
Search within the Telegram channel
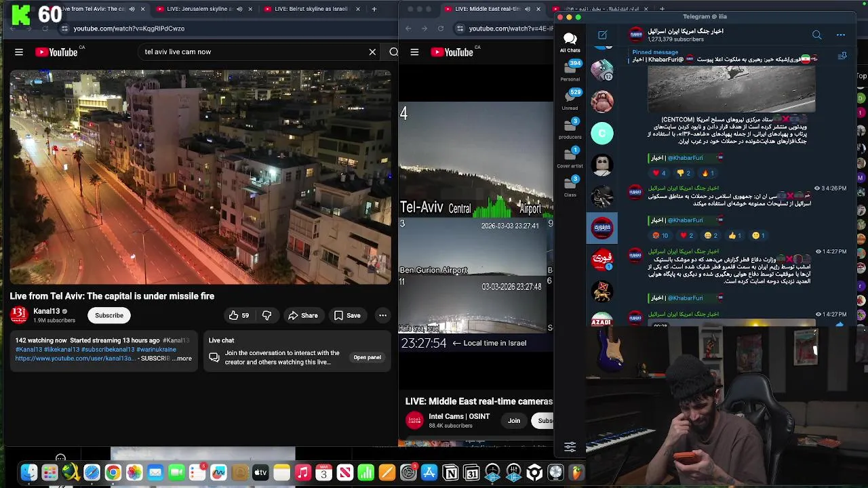[816, 35]
